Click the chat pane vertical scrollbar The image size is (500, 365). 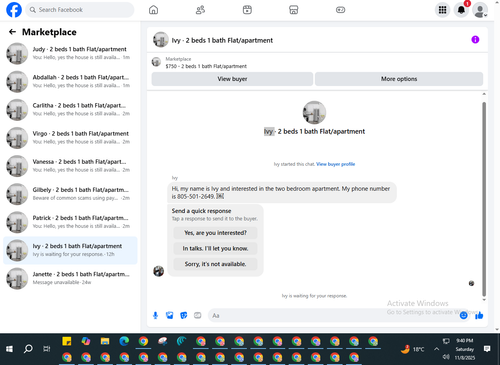point(484,199)
